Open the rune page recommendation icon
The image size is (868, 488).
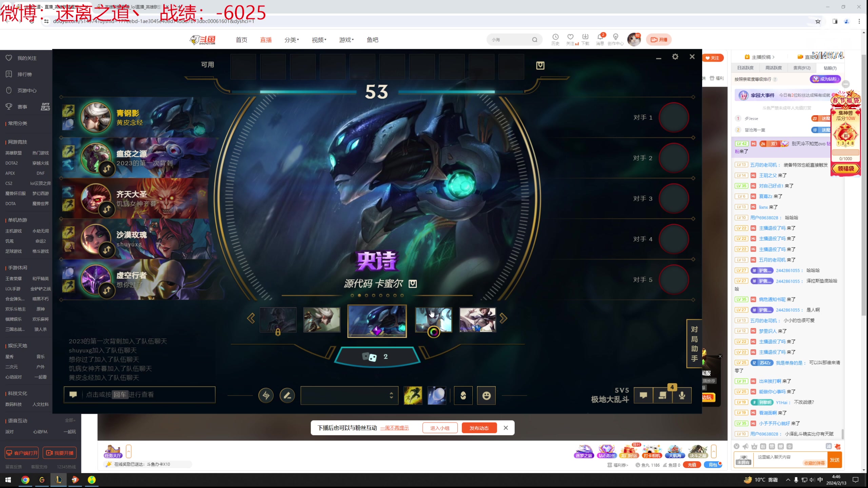click(266, 395)
